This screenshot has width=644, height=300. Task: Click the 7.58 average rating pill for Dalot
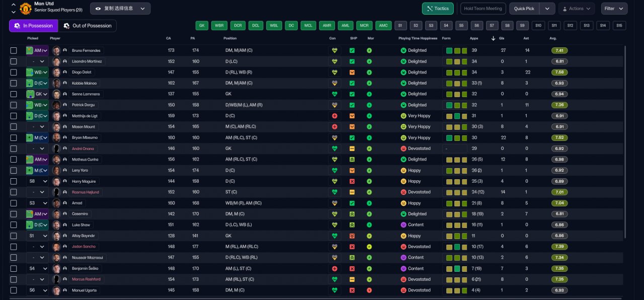(560, 72)
